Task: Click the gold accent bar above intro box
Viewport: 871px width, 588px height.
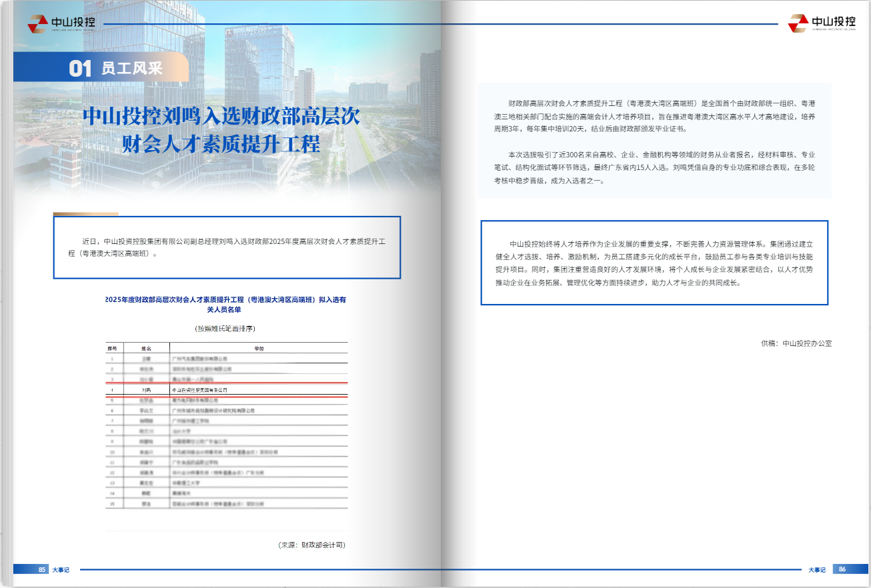Action: [85, 214]
